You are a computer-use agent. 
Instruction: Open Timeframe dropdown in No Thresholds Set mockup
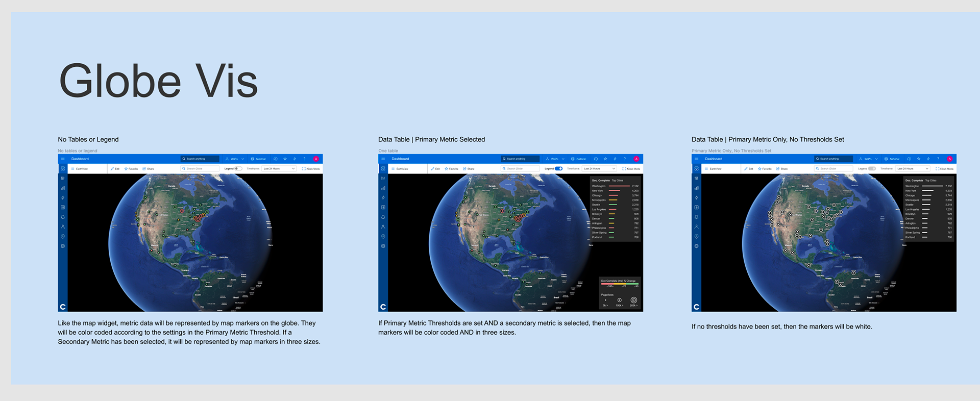coord(913,168)
